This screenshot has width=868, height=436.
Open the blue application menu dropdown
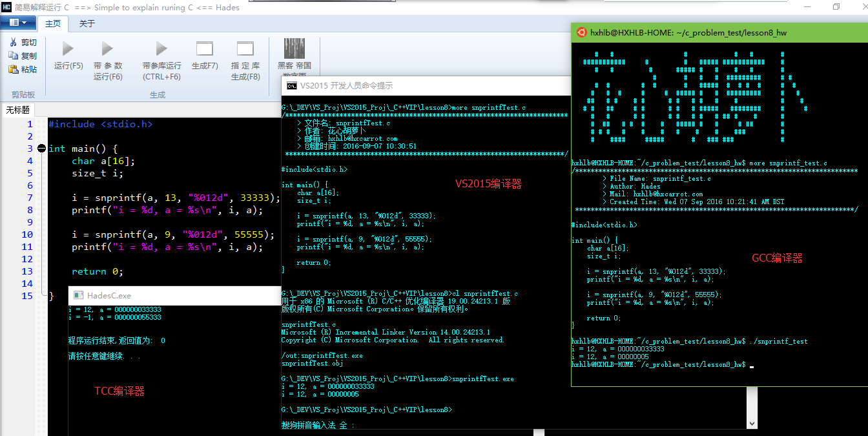point(18,23)
